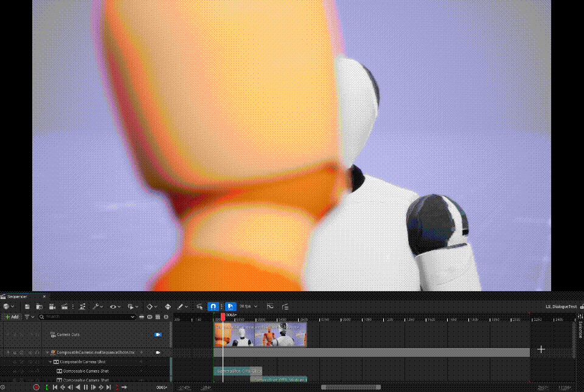Jump to the previous key
The image size is (584, 392).
click(63, 387)
